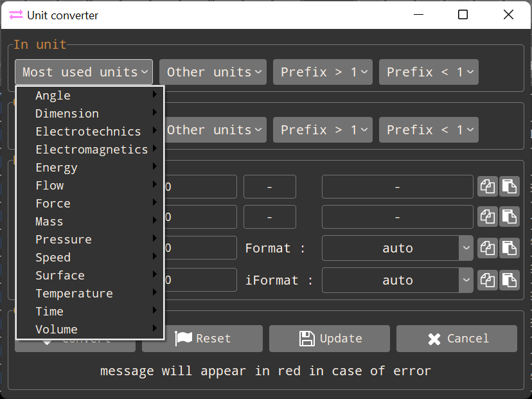Click the copy icon in the topmost value row
The height and width of the screenshot is (399, 532).
pyautogui.click(x=488, y=187)
